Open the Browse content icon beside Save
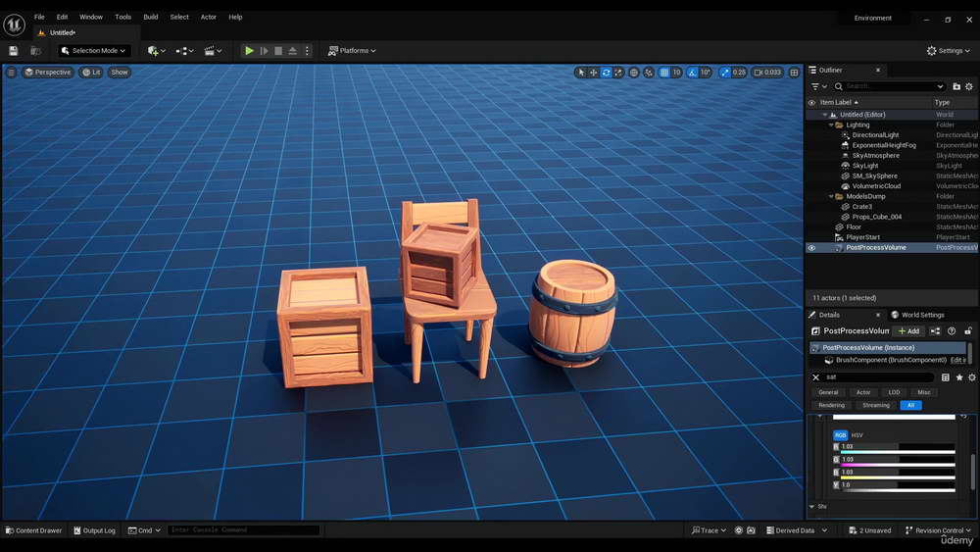The height and width of the screenshot is (552, 980). [35, 51]
